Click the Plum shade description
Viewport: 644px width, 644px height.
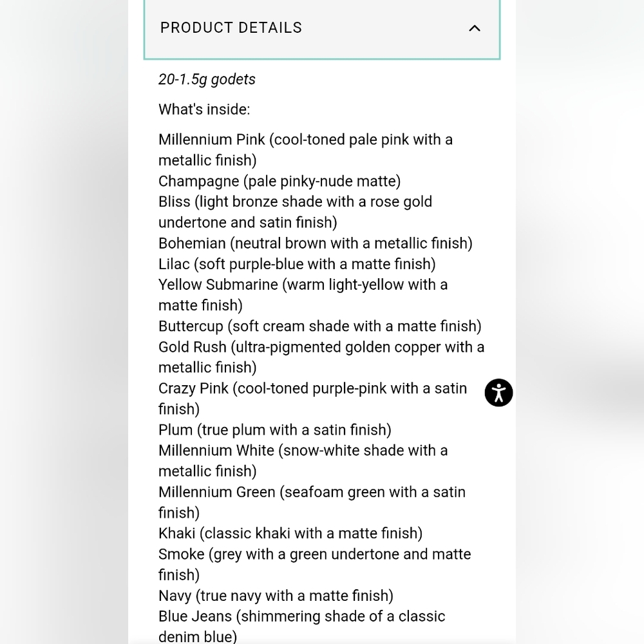(x=275, y=430)
